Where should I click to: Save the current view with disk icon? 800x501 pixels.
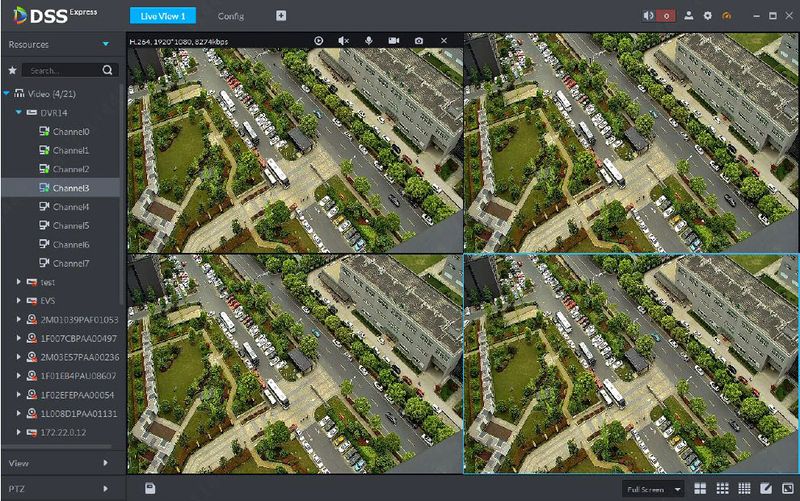[x=149, y=488]
